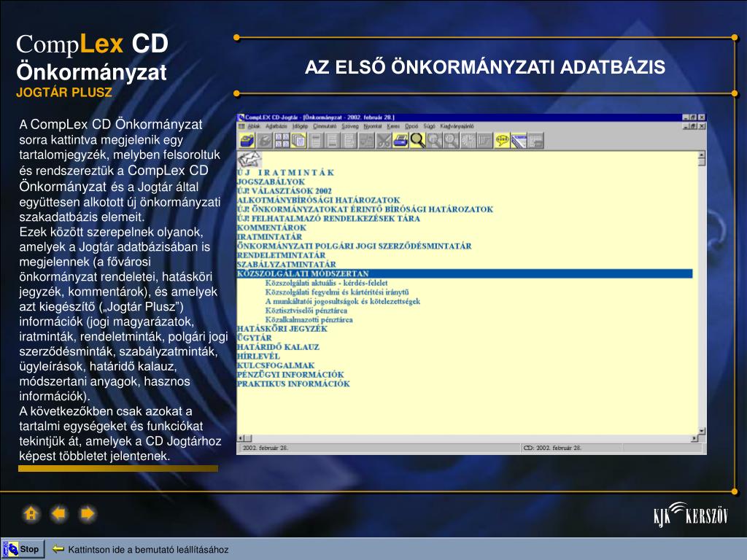Open the Nyomtat menu
This screenshot has height=560, width=747.
coord(373,126)
